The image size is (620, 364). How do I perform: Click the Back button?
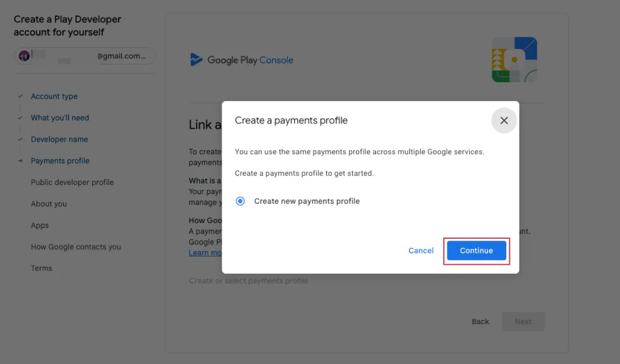point(480,322)
